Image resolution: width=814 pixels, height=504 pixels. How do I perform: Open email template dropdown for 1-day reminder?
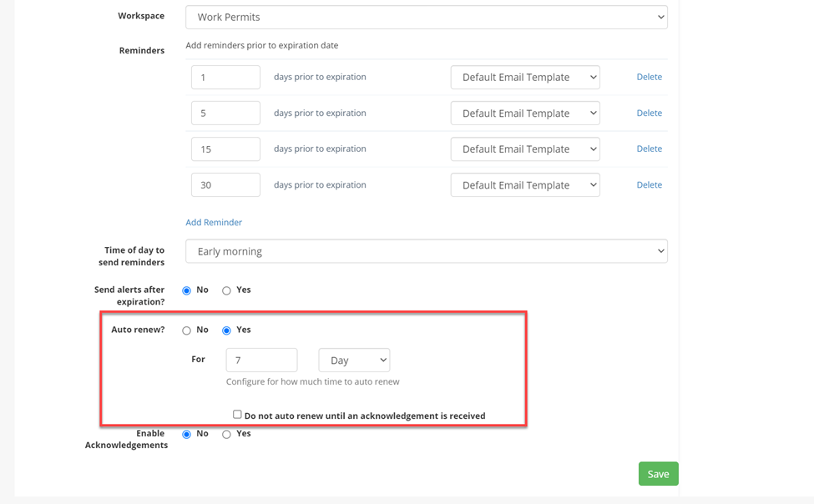pyautogui.click(x=525, y=77)
